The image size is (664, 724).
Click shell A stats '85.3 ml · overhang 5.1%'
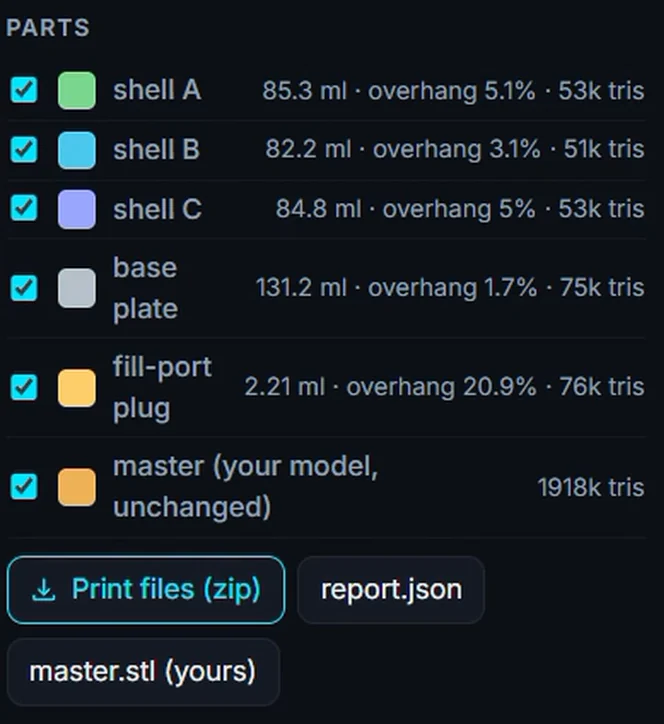click(x=398, y=90)
